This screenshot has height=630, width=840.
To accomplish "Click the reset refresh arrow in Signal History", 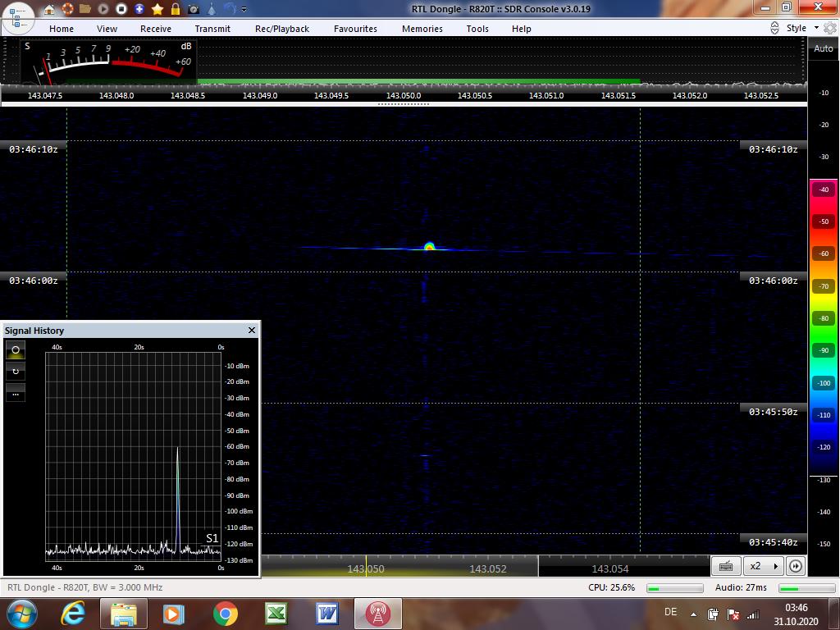I will pyautogui.click(x=16, y=372).
